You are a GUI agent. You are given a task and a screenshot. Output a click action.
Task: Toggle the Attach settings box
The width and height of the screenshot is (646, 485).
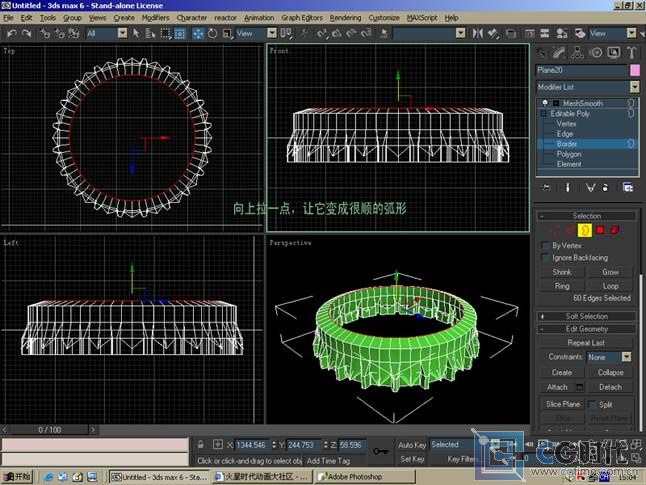coord(579,387)
